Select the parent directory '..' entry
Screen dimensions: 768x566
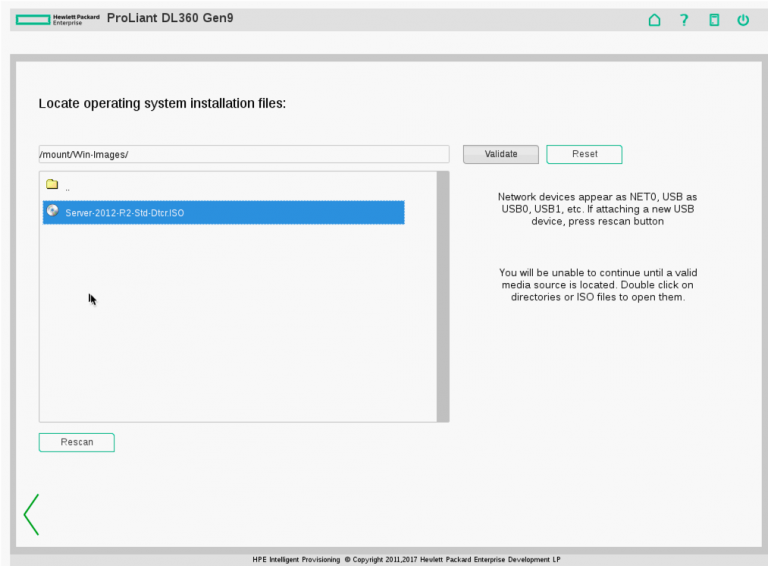point(68,188)
